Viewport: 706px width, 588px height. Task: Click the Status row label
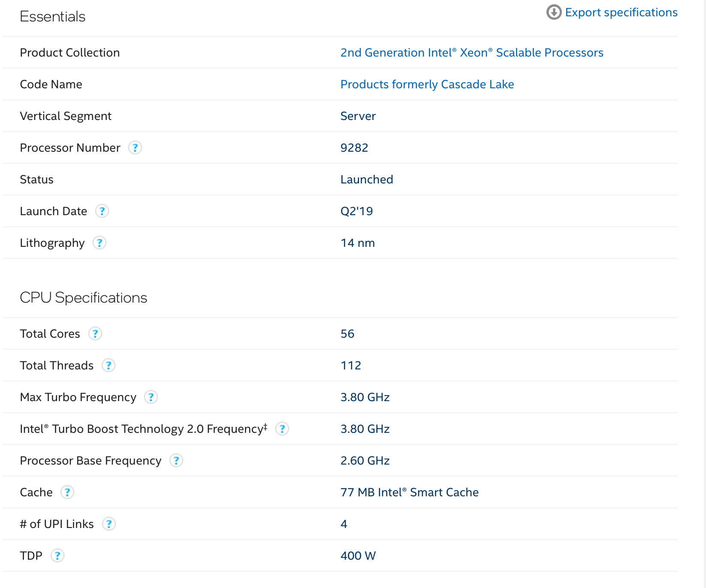(x=37, y=180)
